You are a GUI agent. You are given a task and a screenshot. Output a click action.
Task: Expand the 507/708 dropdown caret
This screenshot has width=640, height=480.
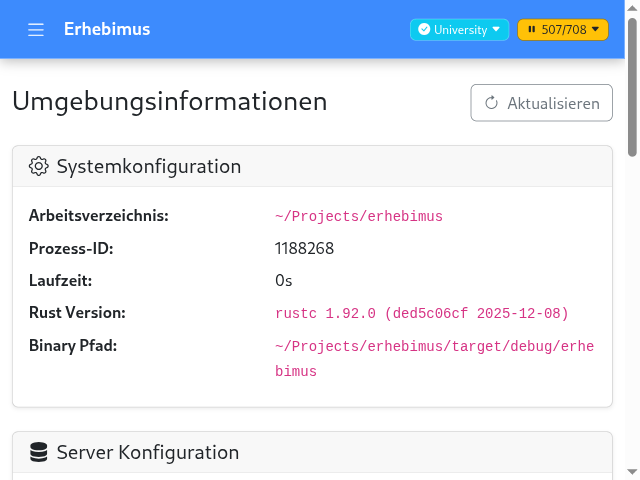pos(596,30)
